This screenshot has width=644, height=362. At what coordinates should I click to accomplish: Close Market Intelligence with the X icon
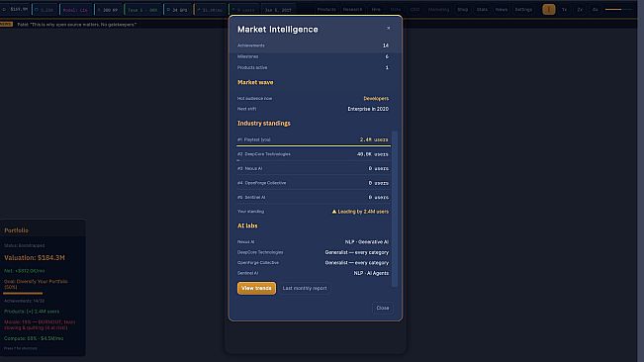click(388, 29)
